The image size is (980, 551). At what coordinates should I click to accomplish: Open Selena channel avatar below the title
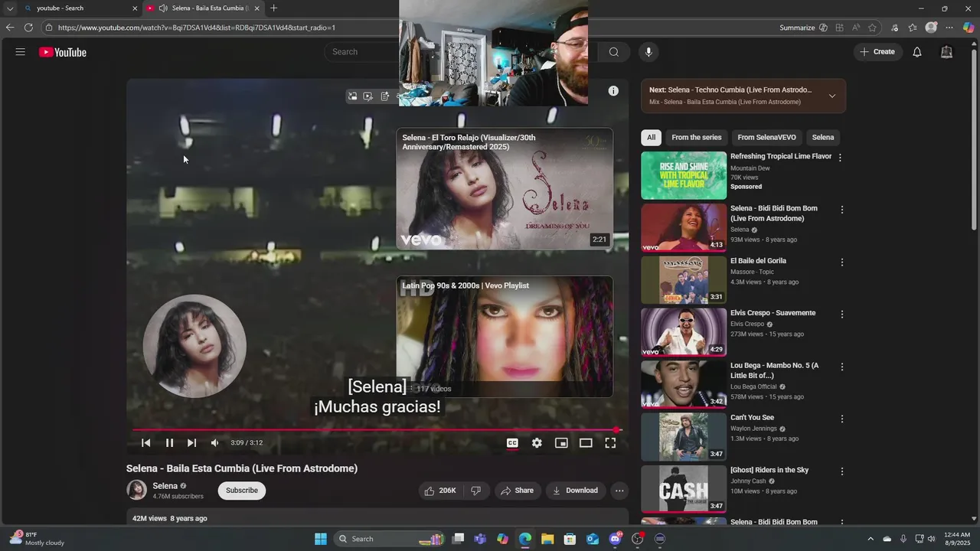pyautogui.click(x=136, y=491)
